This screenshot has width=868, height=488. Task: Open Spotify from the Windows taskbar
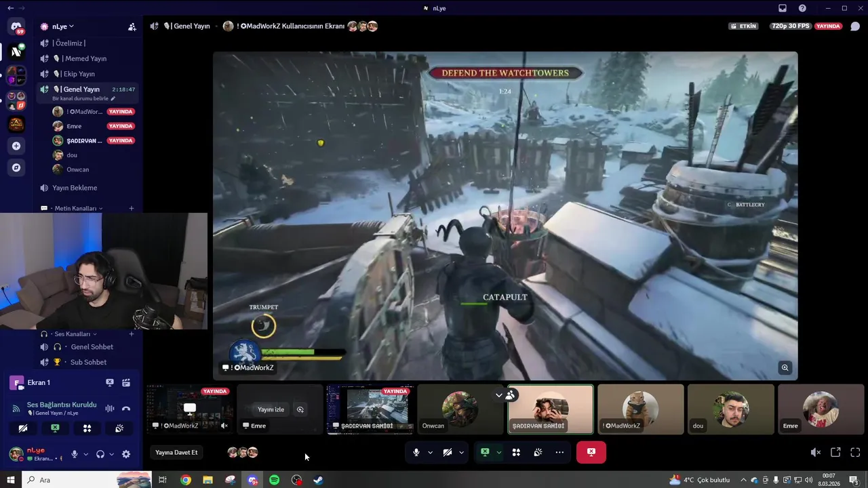click(x=274, y=480)
